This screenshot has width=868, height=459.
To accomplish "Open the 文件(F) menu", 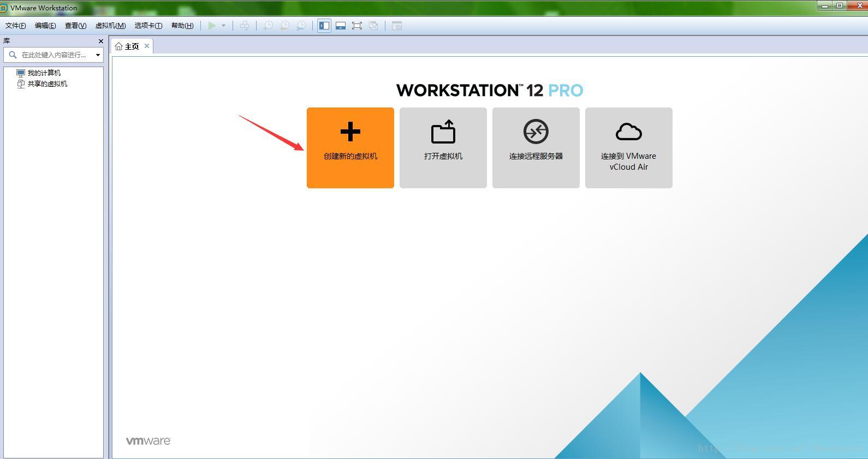I will (15, 26).
